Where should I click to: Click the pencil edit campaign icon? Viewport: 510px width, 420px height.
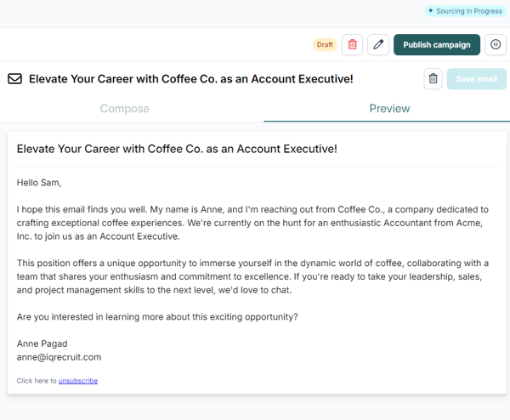(378, 45)
